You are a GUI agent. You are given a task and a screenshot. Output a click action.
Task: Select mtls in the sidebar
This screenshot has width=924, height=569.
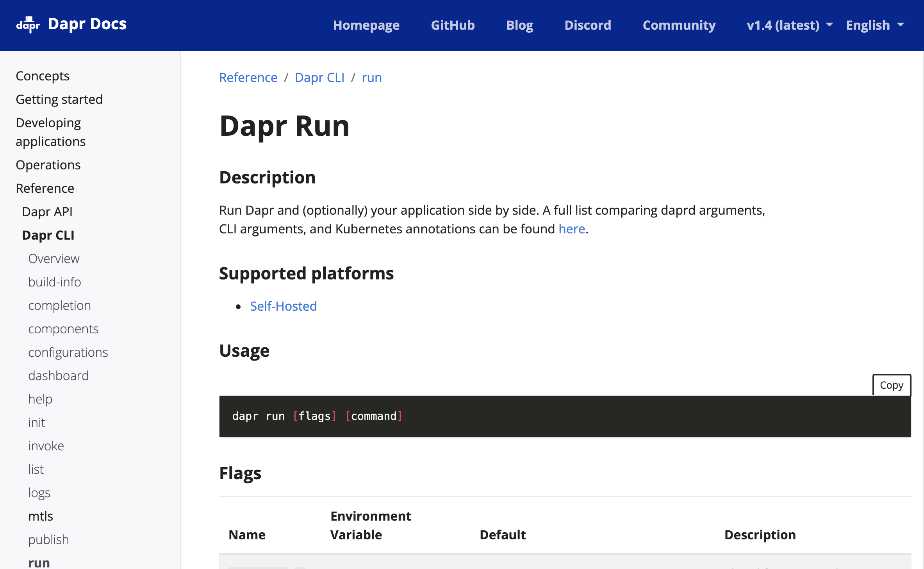click(x=40, y=516)
